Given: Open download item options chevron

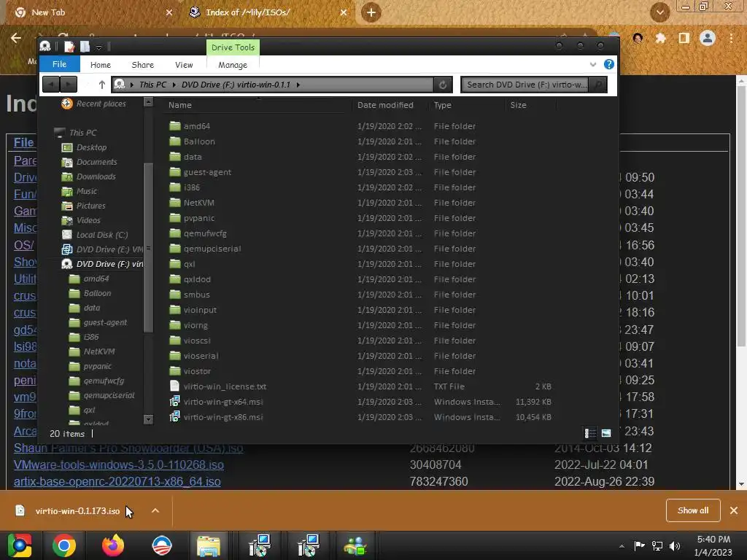Looking at the screenshot, I should [155, 510].
